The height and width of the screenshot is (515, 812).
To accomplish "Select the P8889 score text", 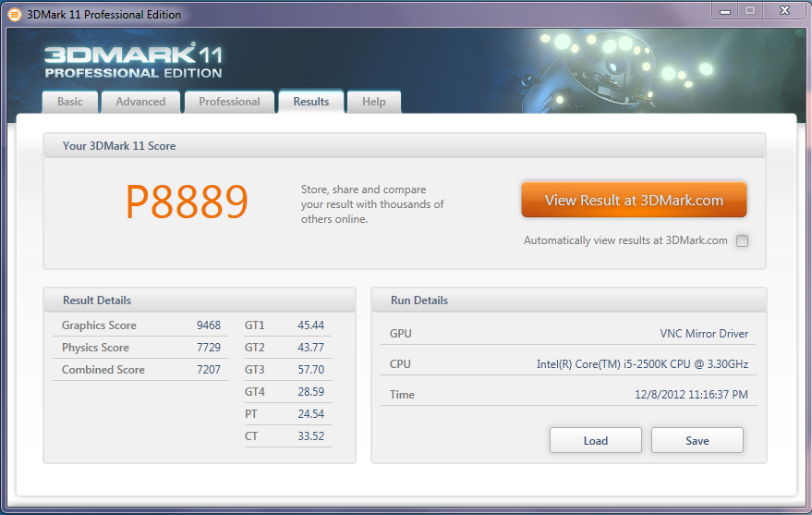I will 187,202.
